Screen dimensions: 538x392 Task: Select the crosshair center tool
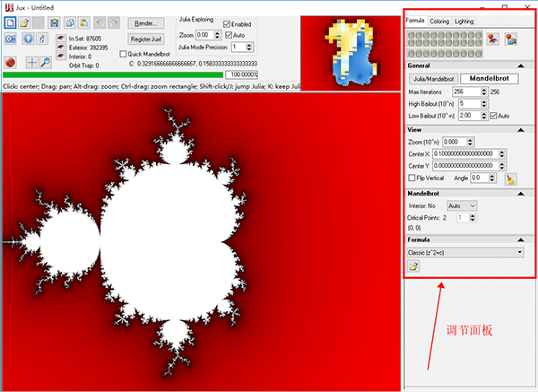coord(31,62)
